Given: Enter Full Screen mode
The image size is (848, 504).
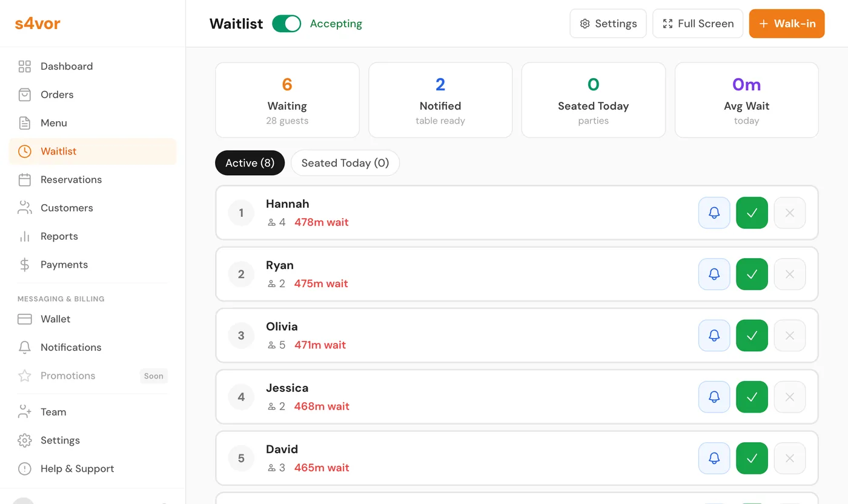Looking at the screenshot, I should coord(698,23).
